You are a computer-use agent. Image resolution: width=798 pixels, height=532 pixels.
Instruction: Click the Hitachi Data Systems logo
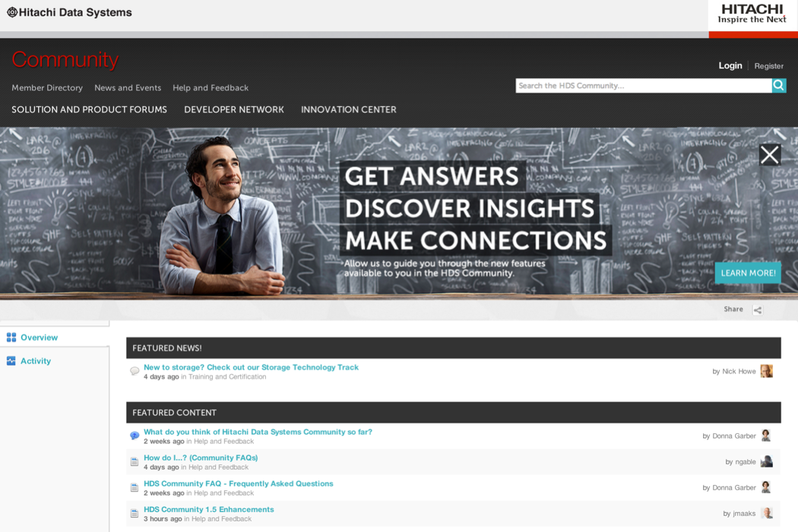pos(69,12)
